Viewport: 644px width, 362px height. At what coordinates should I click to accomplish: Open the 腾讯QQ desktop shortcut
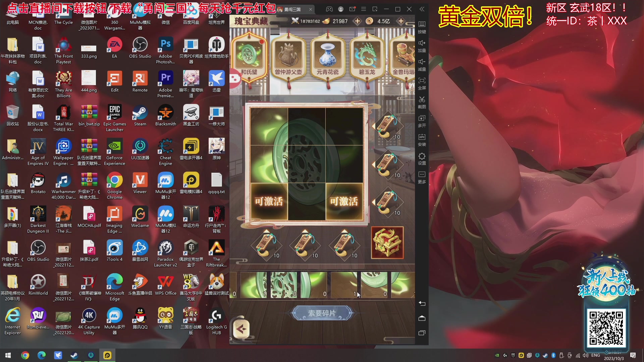[140, 319]
